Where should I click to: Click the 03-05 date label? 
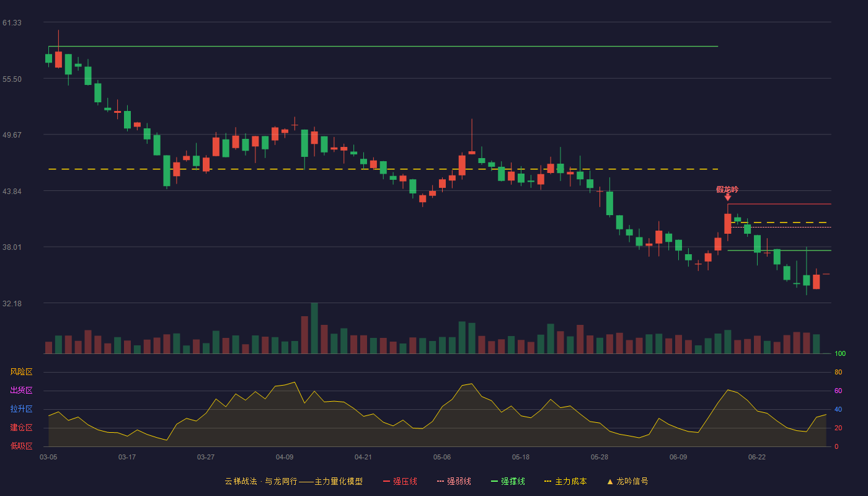[x=48, y=457]
